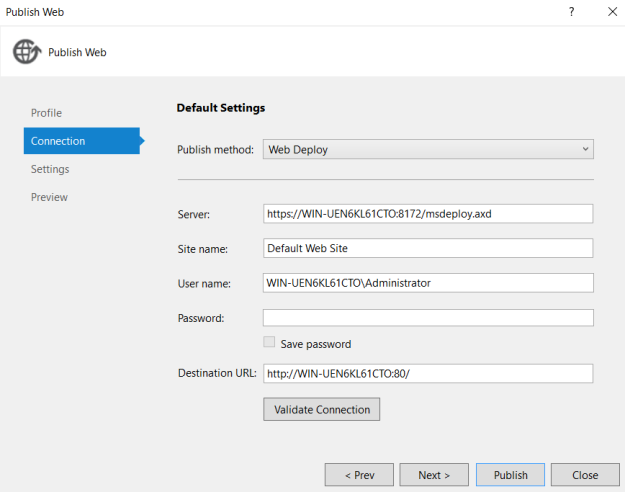
Task: Click into the Server address field
Action: (x=428, y=213)
